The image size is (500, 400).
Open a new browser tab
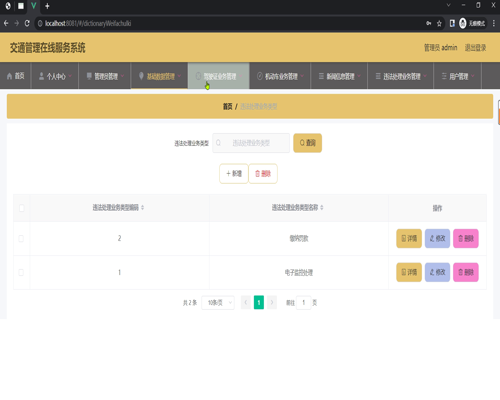47,6
